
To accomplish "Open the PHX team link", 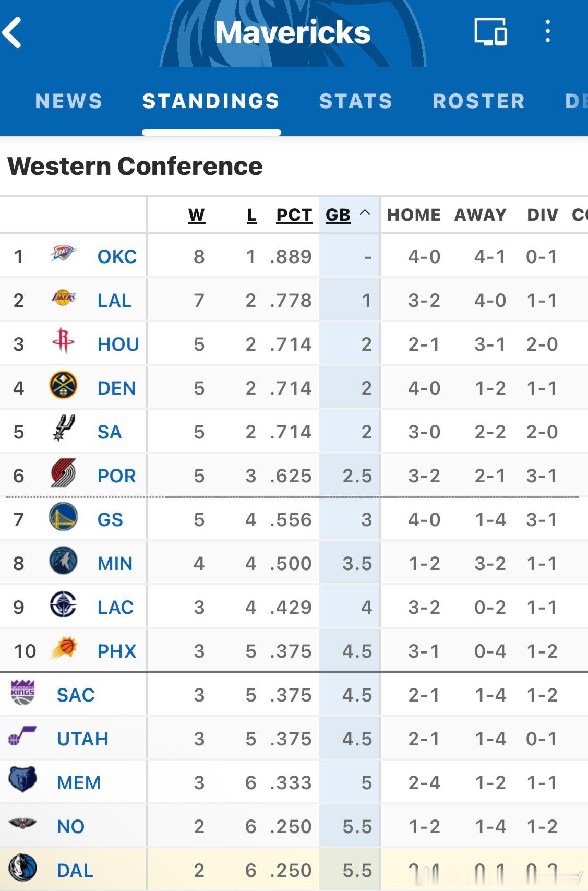I will coord(117,651).
